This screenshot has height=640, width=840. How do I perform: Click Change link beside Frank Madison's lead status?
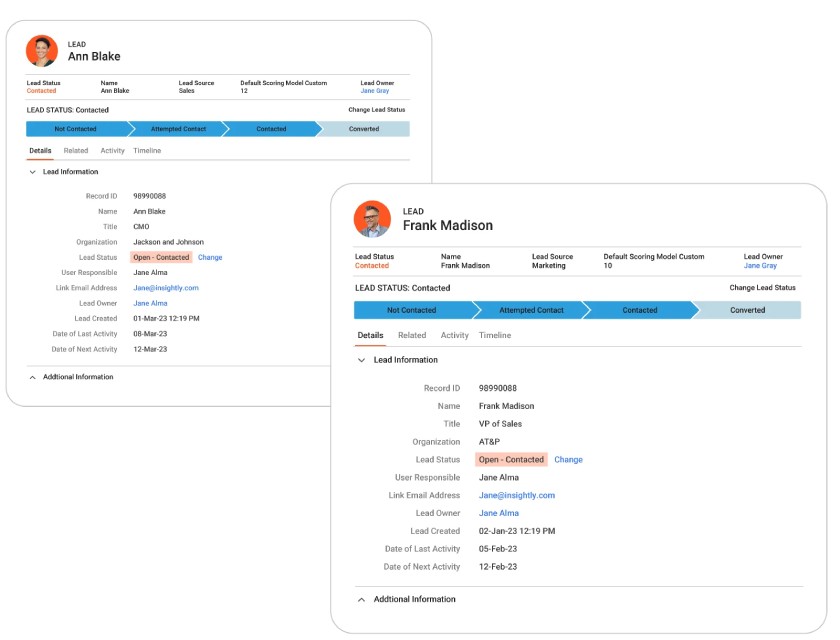pyautogui.click(x=568, y=460)
